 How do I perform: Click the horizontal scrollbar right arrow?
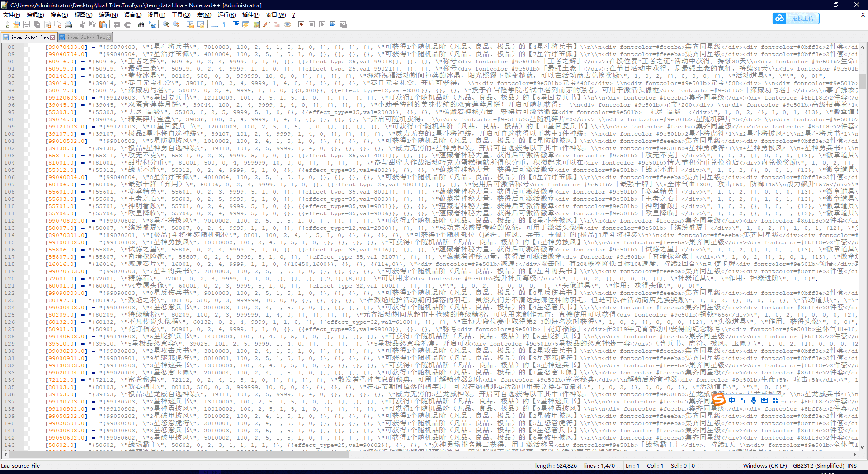pyautogui.click(x=855, y=455)
